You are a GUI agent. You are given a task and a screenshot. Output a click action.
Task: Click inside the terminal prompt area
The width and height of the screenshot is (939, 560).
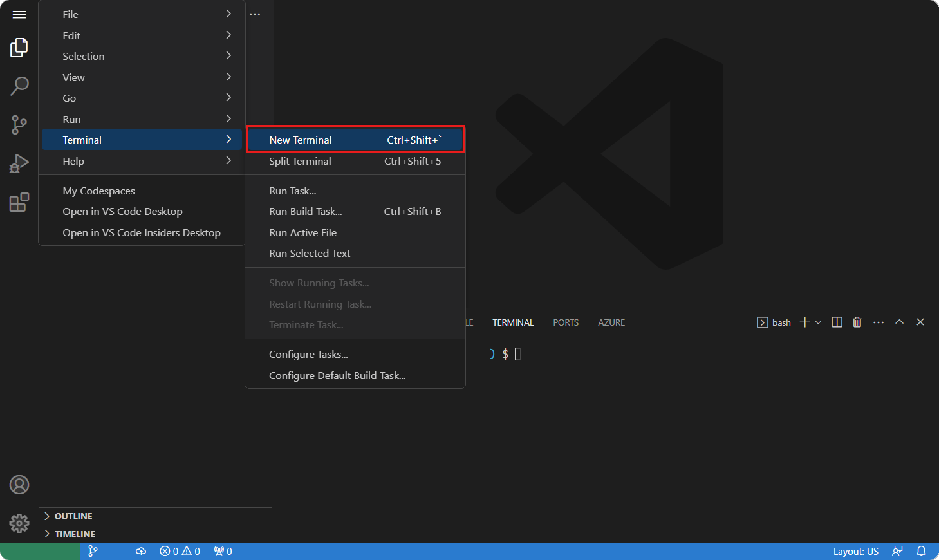click(579, 353)
